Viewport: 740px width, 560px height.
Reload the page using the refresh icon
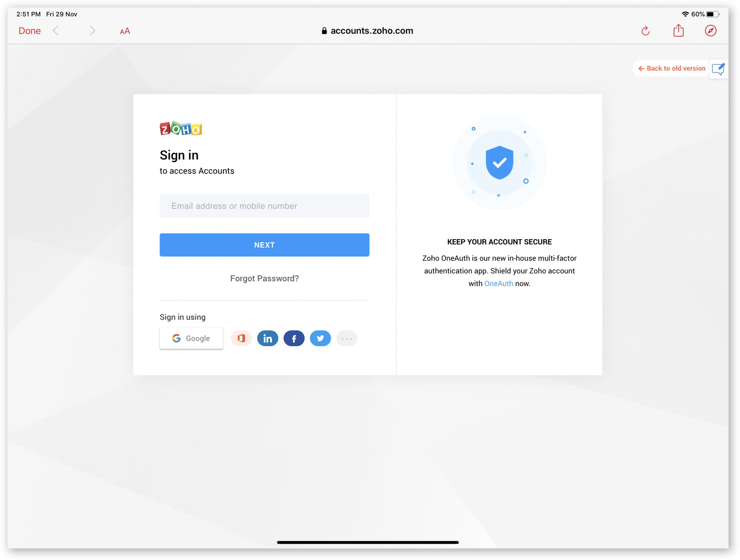pos(645,31)
